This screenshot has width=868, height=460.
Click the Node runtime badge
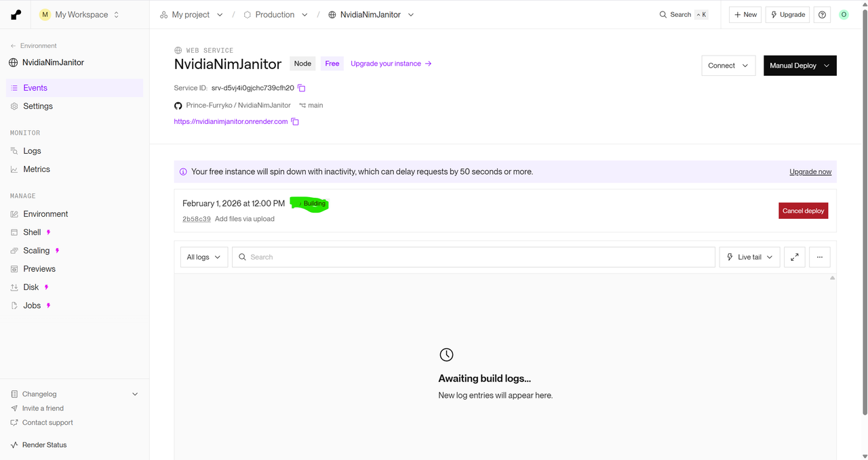[302, 64]
